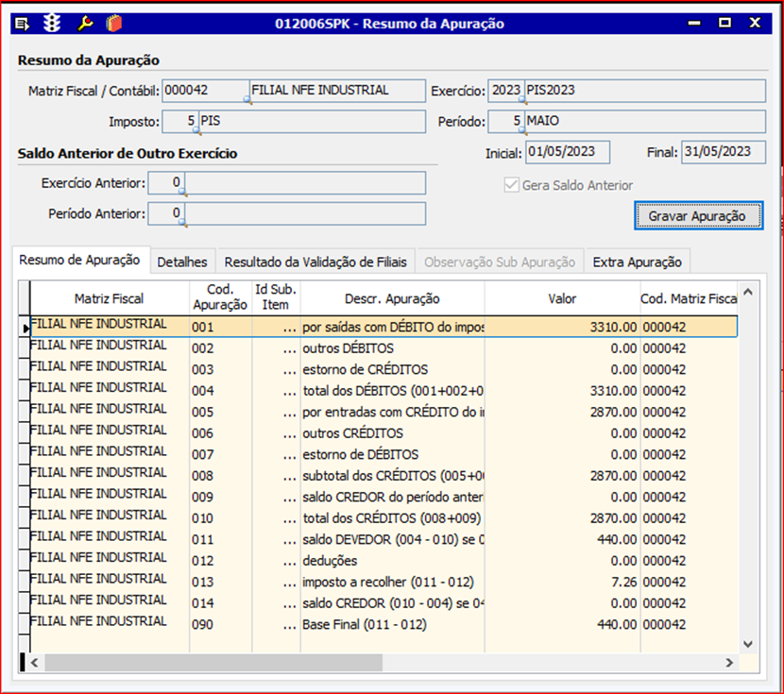Open the wrench settings tool icon
This screenshot has width=784, height=694.
pos(85,23)
